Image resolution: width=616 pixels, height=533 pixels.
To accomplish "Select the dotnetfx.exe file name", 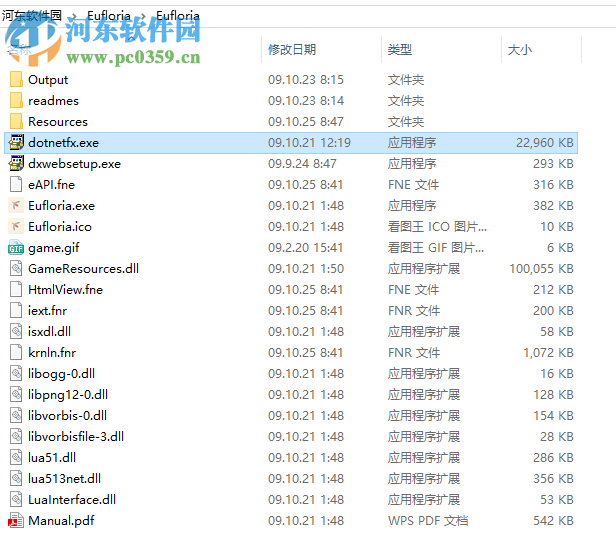I will (63, 143).
